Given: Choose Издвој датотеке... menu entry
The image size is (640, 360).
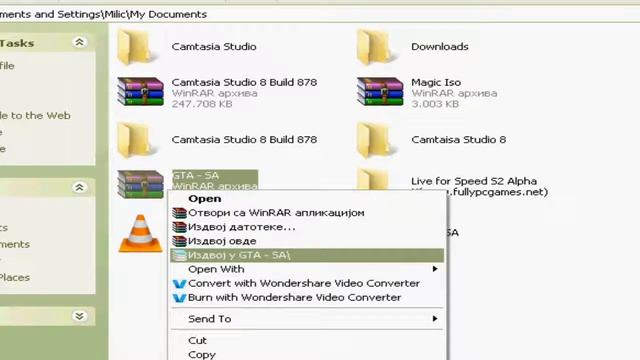Looking at the screenshot, I should (307, 227).
